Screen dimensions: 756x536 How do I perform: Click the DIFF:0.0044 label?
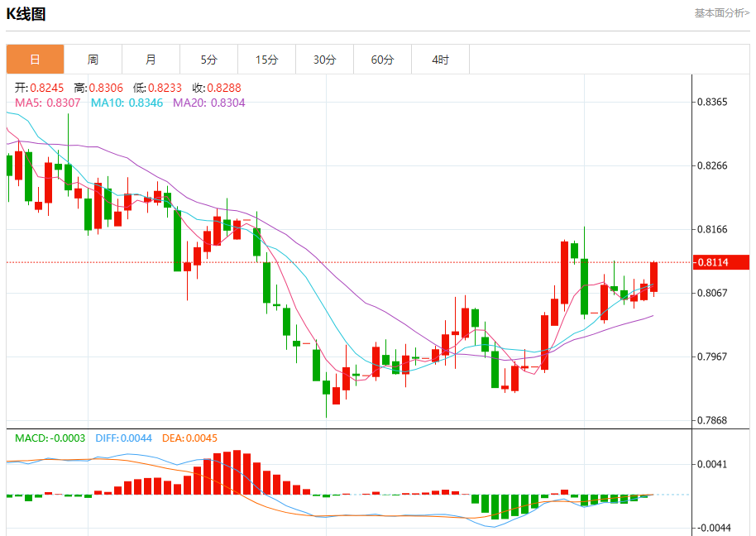(x=123, y=438)
